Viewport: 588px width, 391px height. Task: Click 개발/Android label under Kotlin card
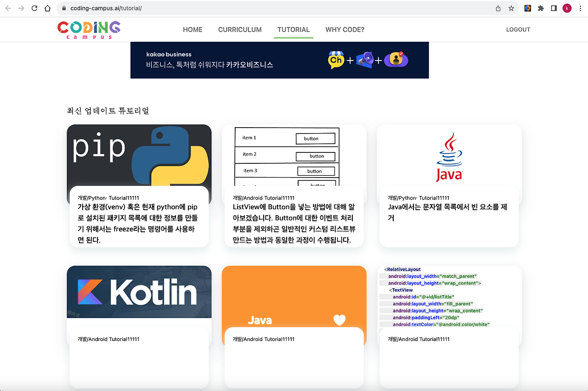pos(108,339)
